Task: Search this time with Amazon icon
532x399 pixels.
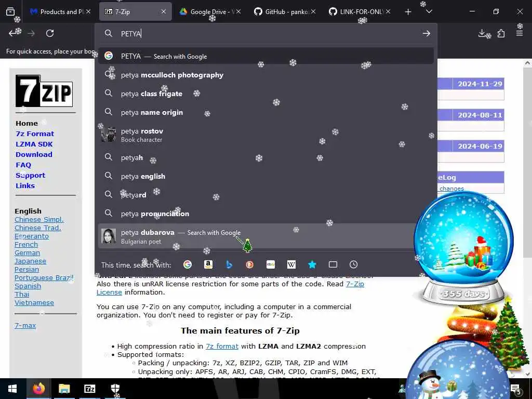Action: (x=208, y=264)
